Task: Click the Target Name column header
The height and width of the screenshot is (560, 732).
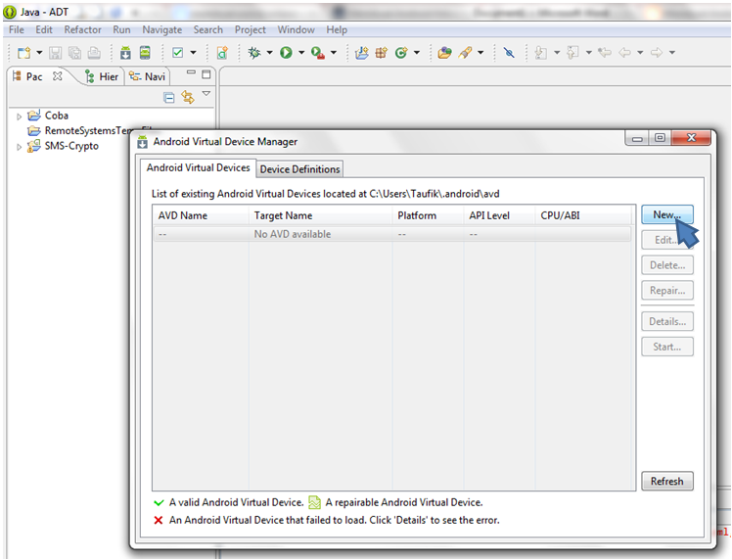Action: [321, 215]
